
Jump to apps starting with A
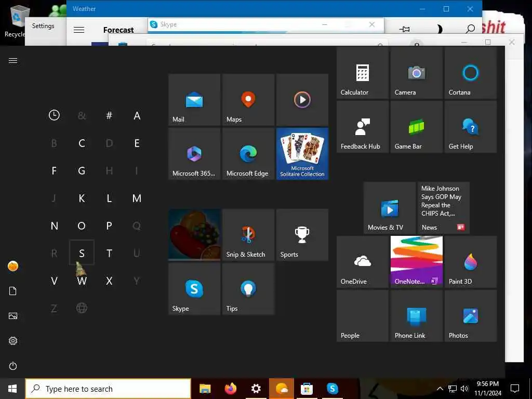click(x=137, y=115)
